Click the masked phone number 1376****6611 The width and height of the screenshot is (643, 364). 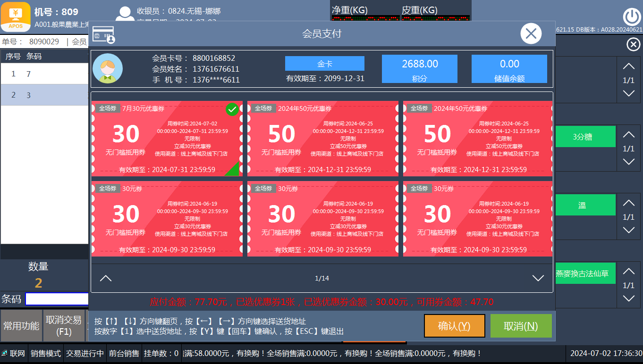(x=216, y=80)
